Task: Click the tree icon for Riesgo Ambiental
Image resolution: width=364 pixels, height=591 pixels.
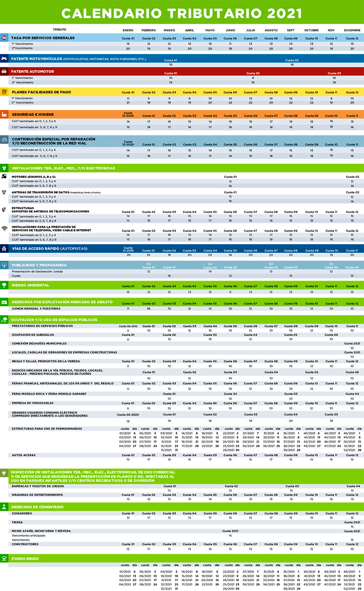Action: click(x=4, y=285)
